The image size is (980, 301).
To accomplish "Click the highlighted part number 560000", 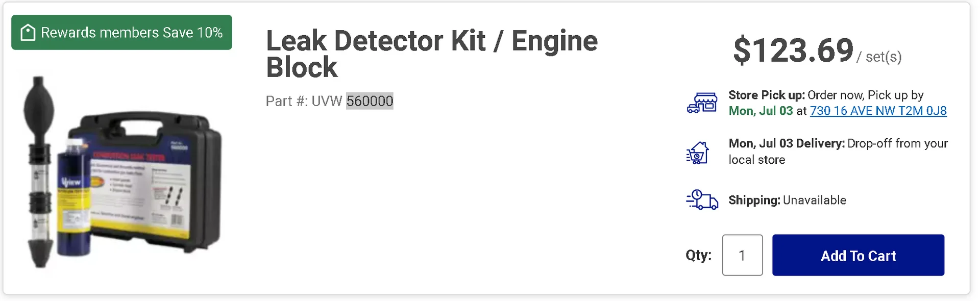I will tap(370, 101).
